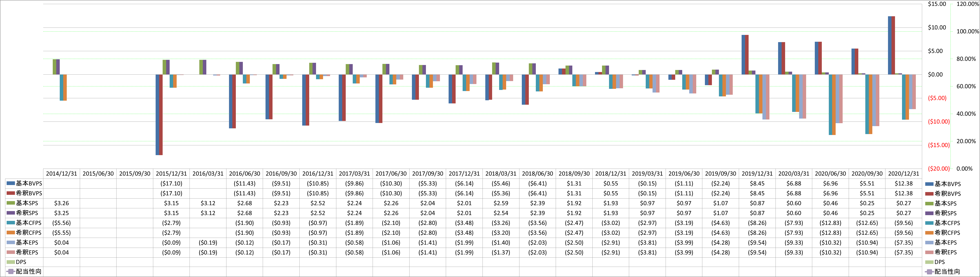Viewport: 980px width, 277px height.
Task: Click 基本BVPS value $8.45 for 2019/12/31
Action: click(757, 183)
